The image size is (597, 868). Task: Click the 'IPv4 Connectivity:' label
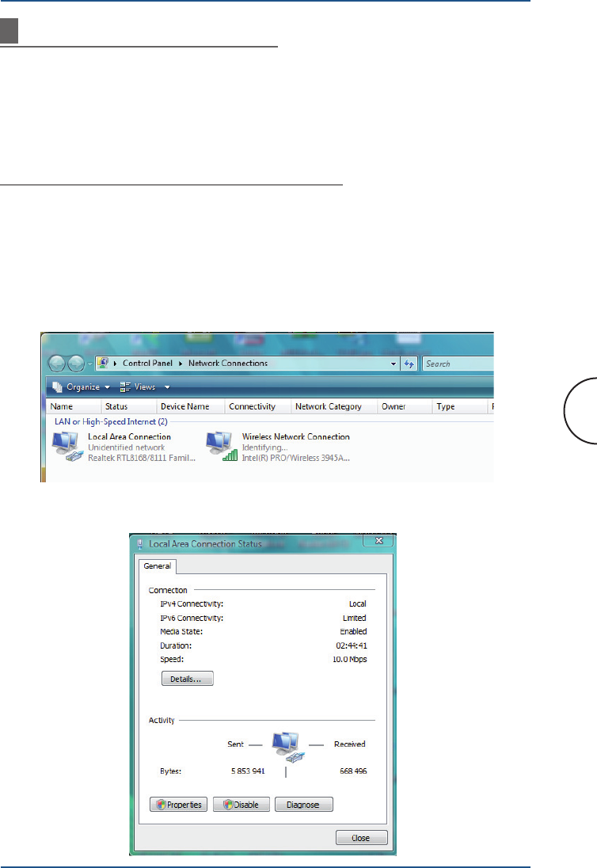point(192,604)
